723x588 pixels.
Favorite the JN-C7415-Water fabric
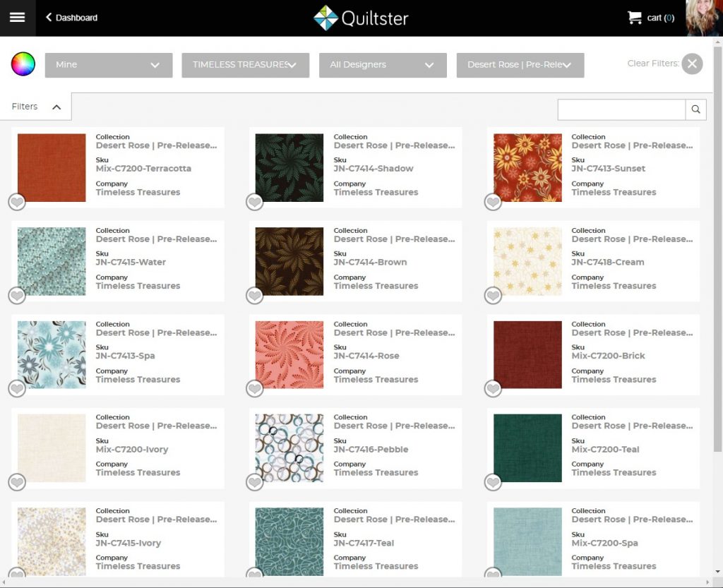[17, 295]
